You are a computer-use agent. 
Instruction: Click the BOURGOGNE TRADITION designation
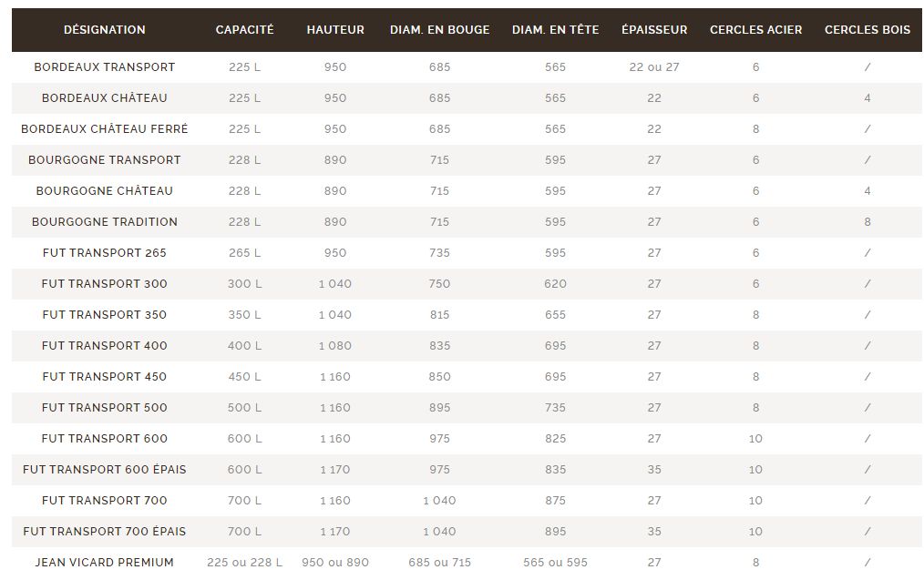(x=105, y=222)
